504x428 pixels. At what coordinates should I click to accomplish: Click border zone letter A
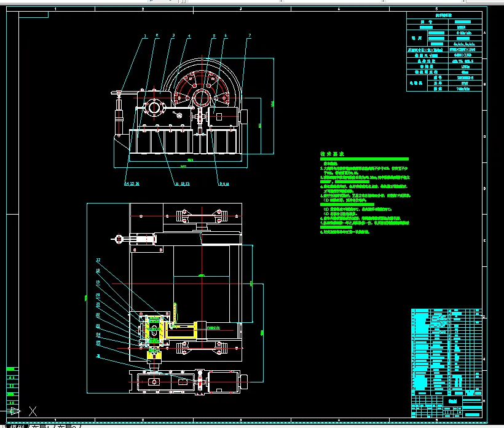pyautogui.click(x=485, y=33)
